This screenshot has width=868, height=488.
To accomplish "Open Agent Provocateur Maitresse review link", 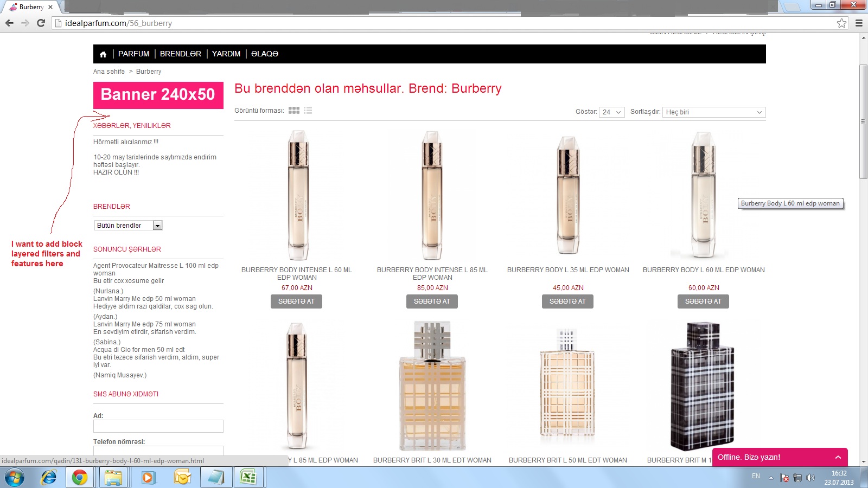I will pos(156,269).
